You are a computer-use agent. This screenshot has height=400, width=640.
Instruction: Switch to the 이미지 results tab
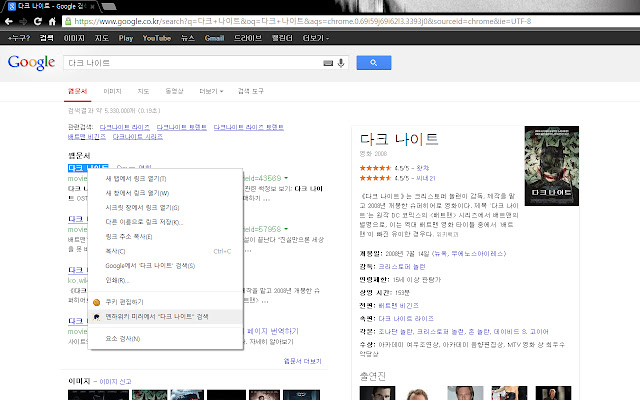point(113,91)
